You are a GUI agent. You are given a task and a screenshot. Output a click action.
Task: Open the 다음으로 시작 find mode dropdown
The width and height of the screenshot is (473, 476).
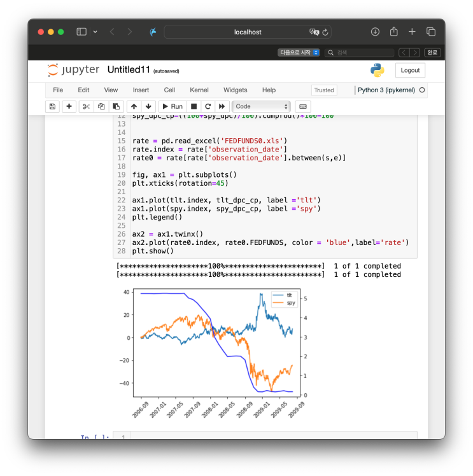(x=299, y=53)
